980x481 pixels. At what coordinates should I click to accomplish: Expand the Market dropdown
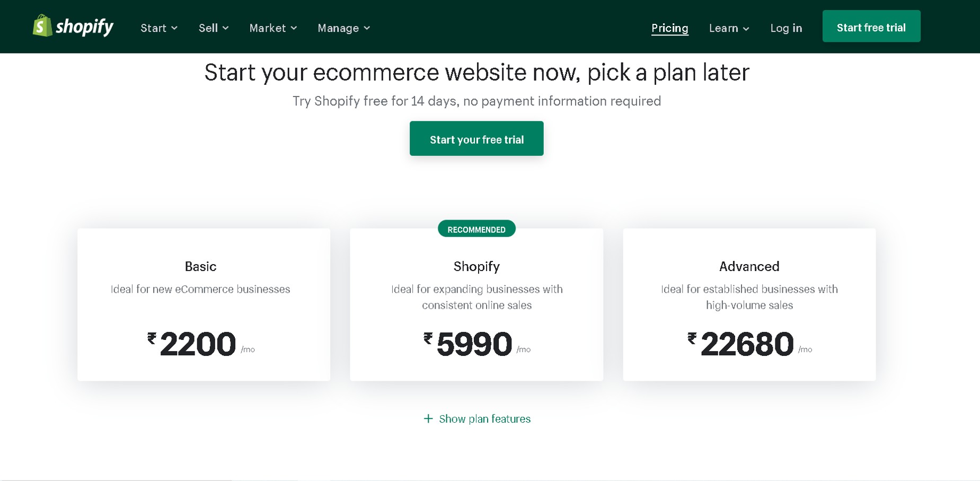click(x=272, y=28)
